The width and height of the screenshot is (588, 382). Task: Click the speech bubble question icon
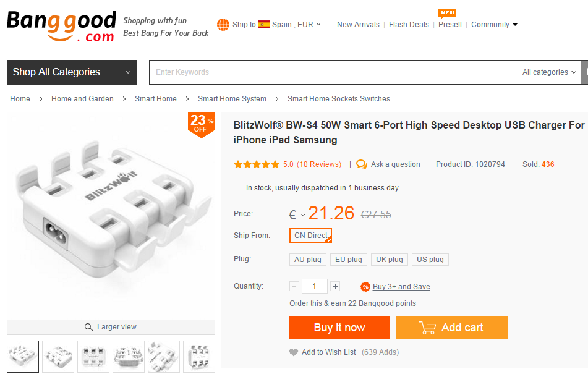tap(362, 164)
